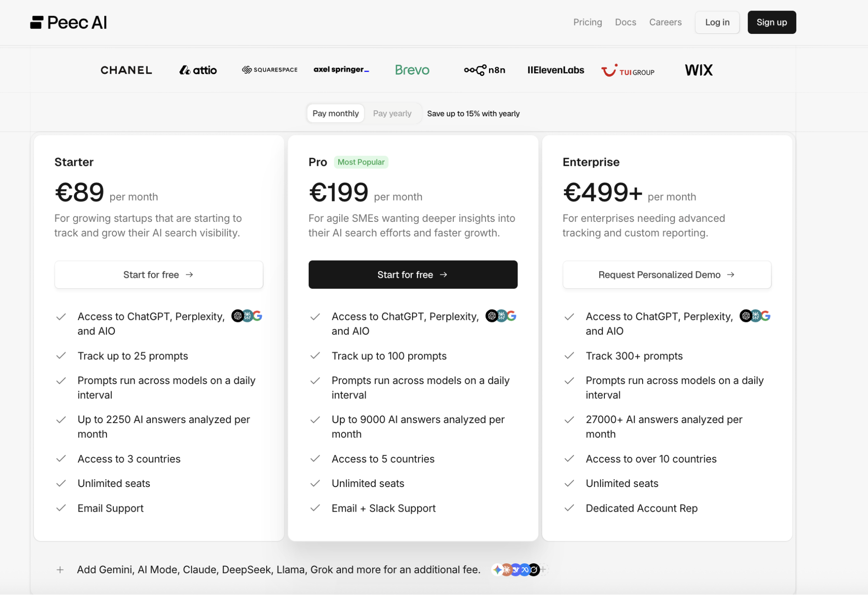
Task: Click the Wix logo
Action: [699, 70]
